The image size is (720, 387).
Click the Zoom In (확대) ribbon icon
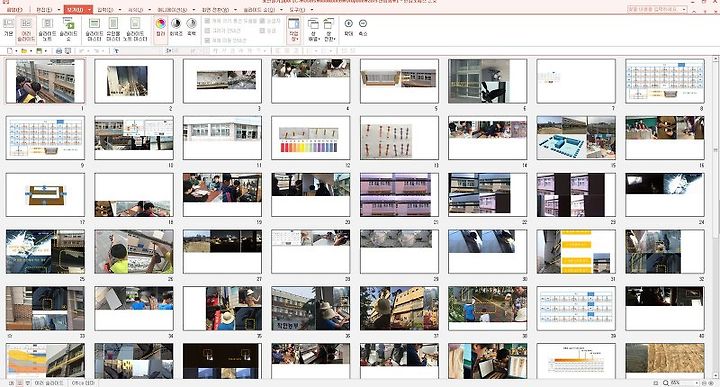pyautogui.click(x=349, y=27)
